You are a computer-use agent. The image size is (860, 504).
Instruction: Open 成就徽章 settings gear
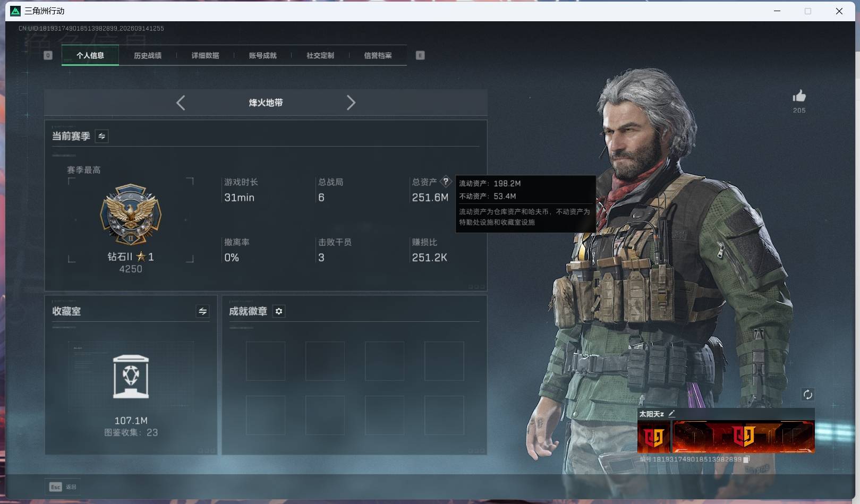tap(279, 311)
